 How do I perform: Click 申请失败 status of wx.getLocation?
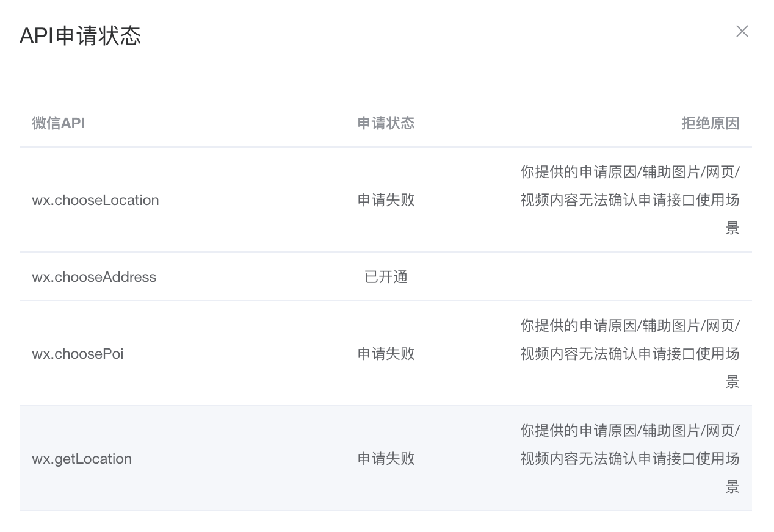[386, 459]
